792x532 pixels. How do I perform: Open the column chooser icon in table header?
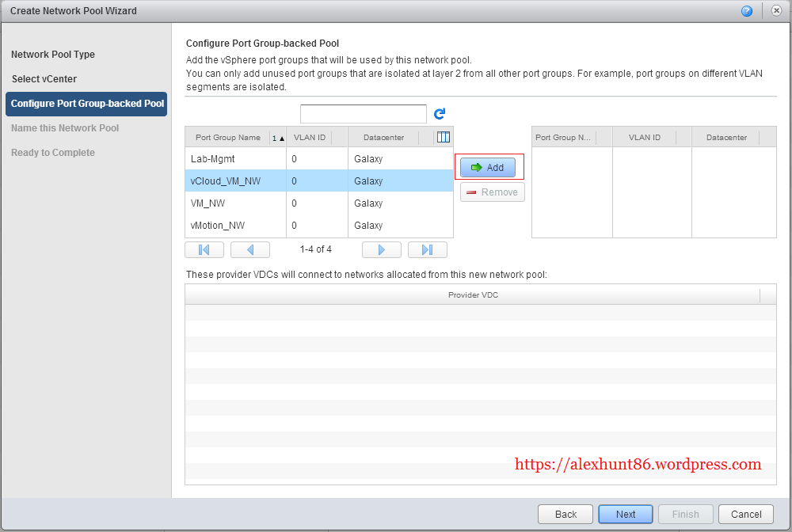coord(444,137)
